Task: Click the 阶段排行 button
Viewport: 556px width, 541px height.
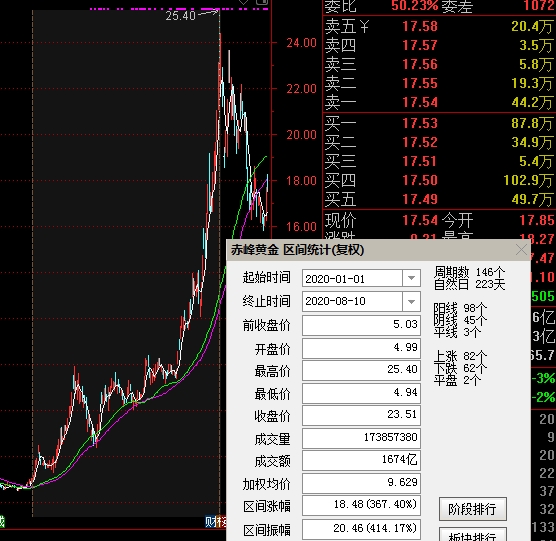Action: (473, 509)
